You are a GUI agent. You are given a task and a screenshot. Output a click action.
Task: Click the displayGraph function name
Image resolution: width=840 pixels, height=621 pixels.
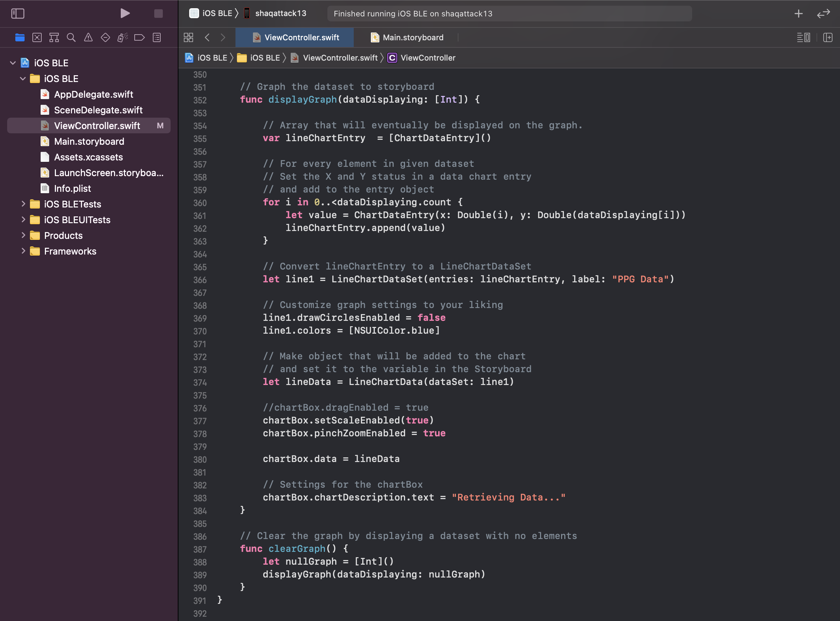point(302,99)
